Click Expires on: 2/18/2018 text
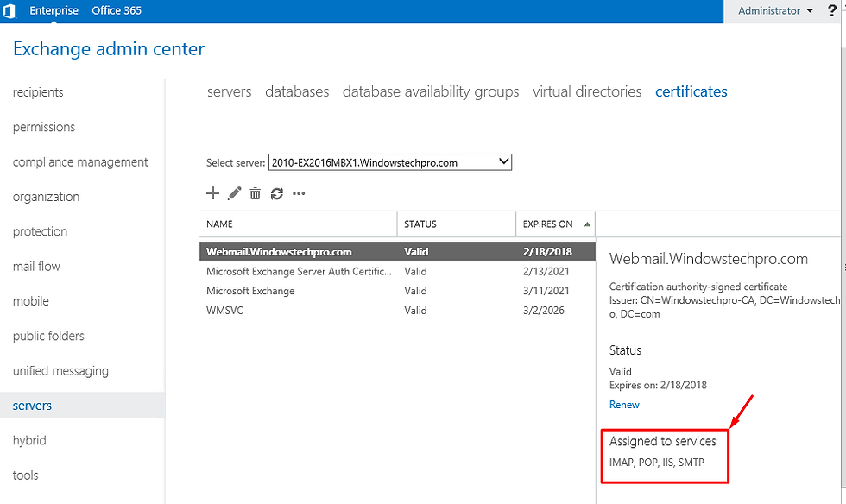This screenshot has width=846, height=504. (x=658, y=385)
